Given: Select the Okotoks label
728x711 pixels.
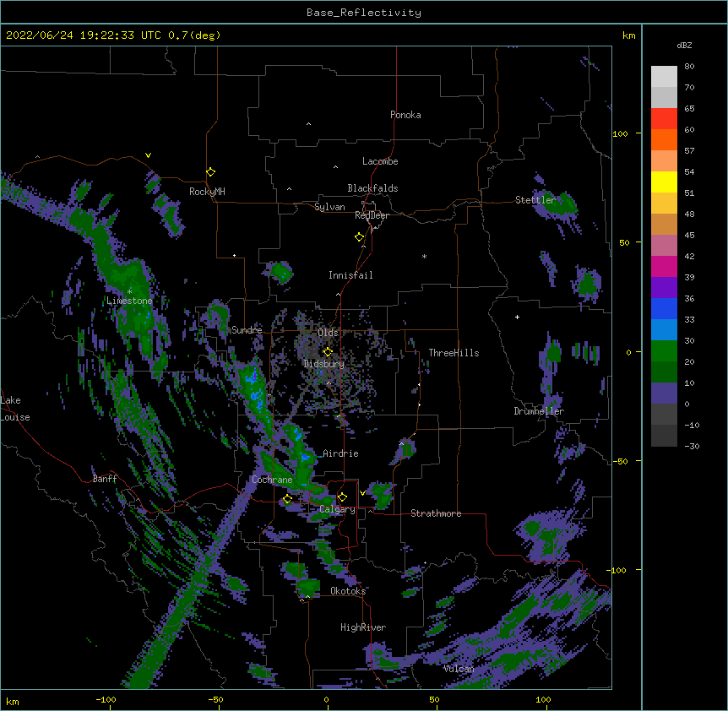Looking at the screenshot, I should pyautogui.click(x=348, y=591).
